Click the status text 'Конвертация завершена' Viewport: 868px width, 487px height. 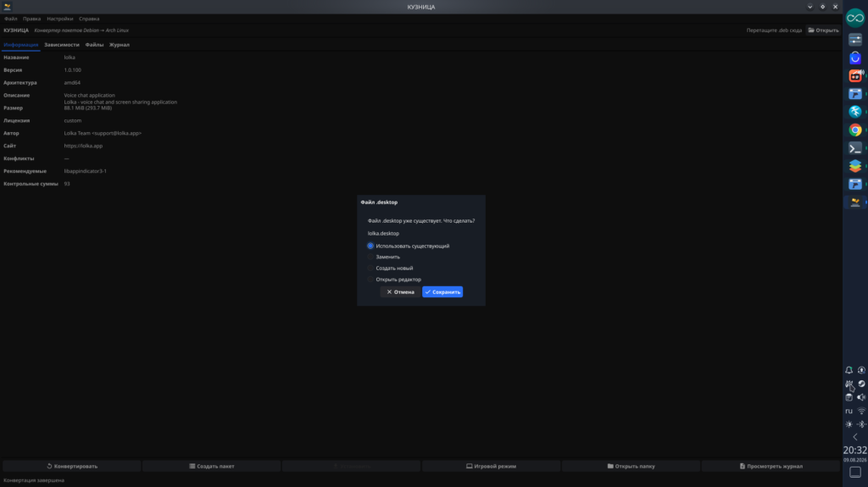[x=34, y=480]
